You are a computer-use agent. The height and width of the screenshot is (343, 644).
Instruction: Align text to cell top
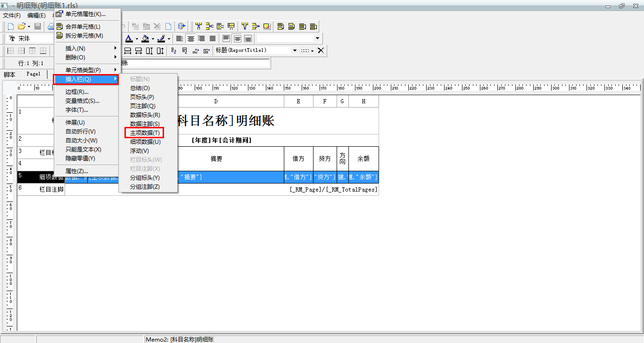(x=226, y=39)
